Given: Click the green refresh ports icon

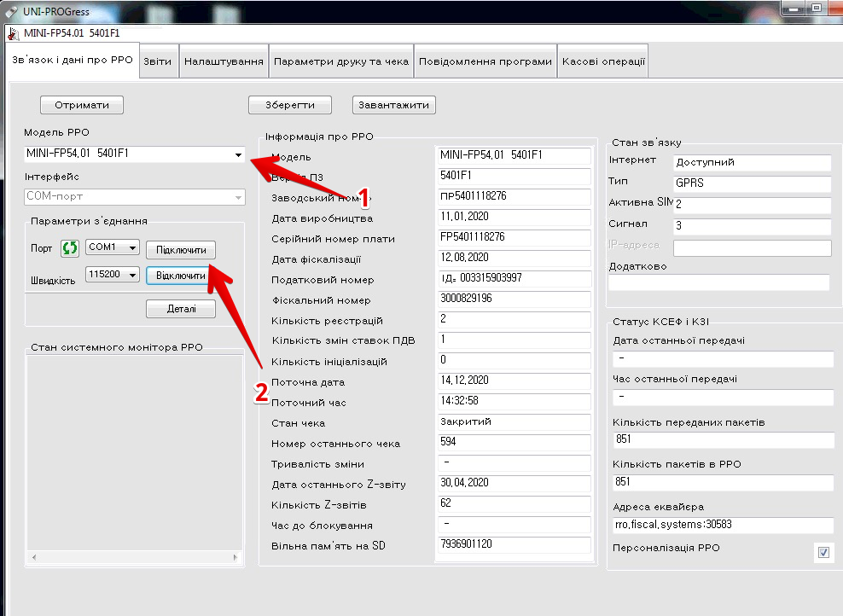Looking at the screenshot, I should coord(69,248).
